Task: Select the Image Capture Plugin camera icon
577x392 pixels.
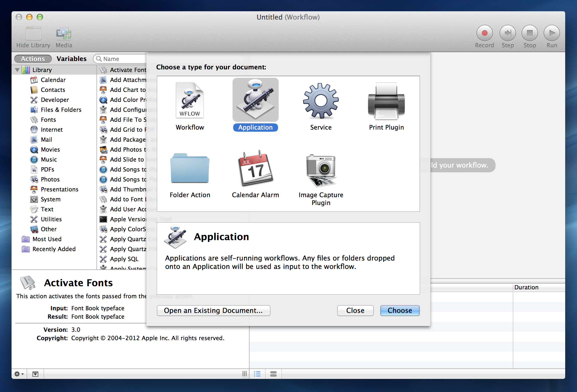Action: [x=321, y=170]
